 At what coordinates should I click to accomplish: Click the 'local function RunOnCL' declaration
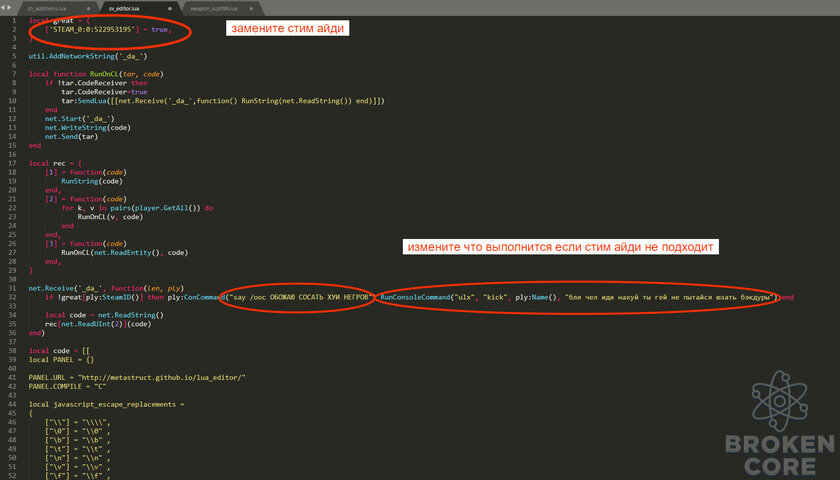point(96,74)
